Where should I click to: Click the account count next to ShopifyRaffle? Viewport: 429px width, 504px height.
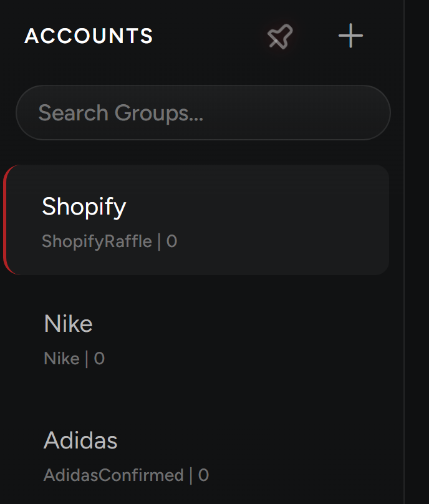(x=171, y=241)
